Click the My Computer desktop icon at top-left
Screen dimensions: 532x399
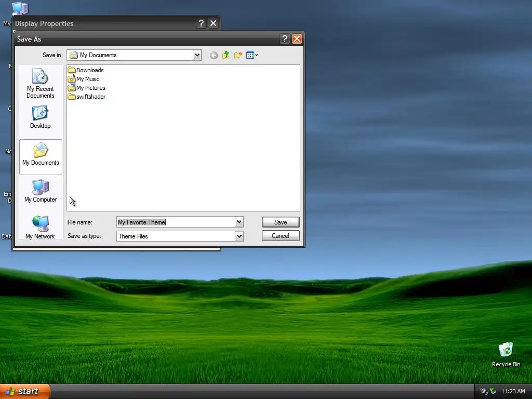click(20, 8)
